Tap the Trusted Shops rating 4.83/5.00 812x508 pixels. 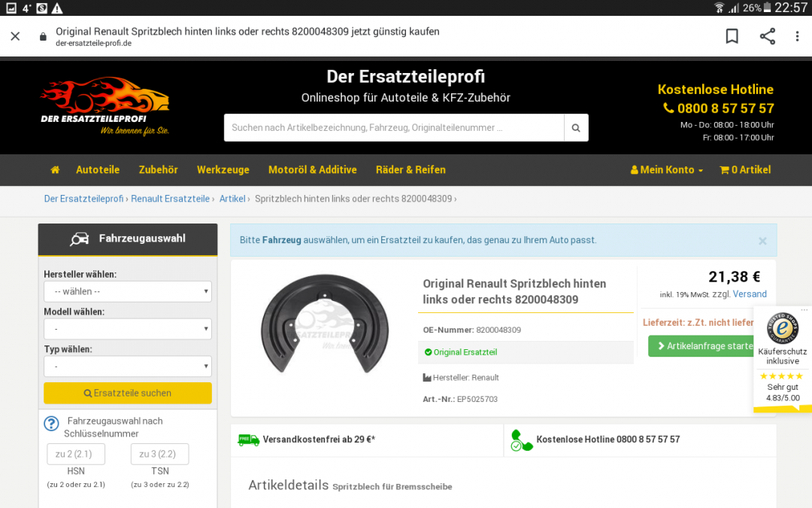(x=783, y=397)
